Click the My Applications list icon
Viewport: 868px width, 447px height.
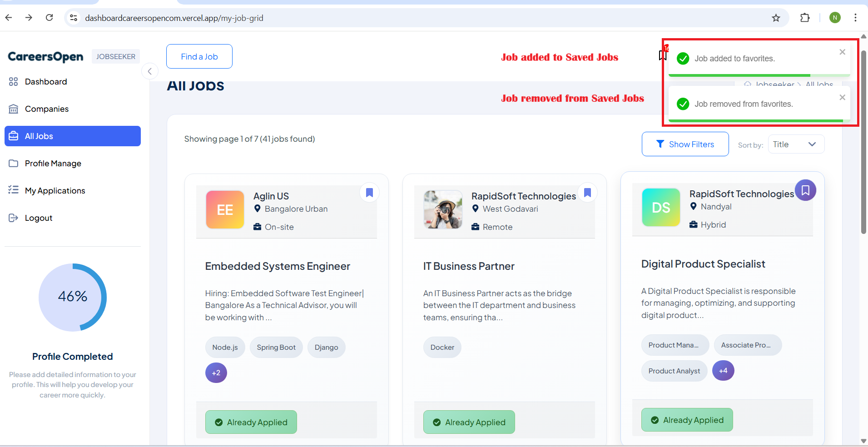tap(14, 190)
